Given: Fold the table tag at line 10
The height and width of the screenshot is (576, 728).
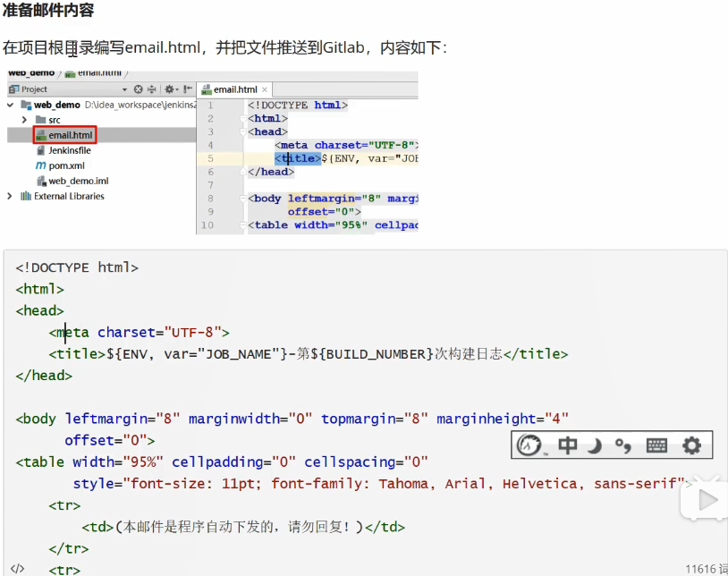Looking at the screenshot, I should tap(243, 225).
